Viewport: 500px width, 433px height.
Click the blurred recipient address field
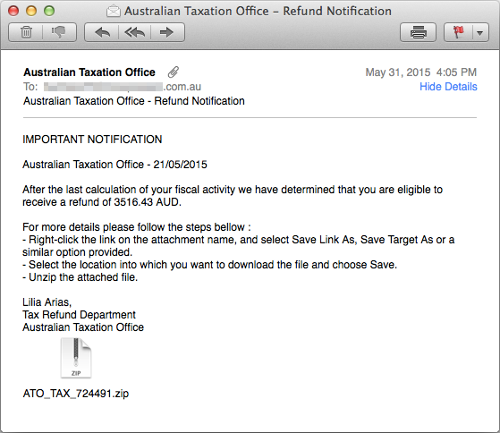[122, 87]
